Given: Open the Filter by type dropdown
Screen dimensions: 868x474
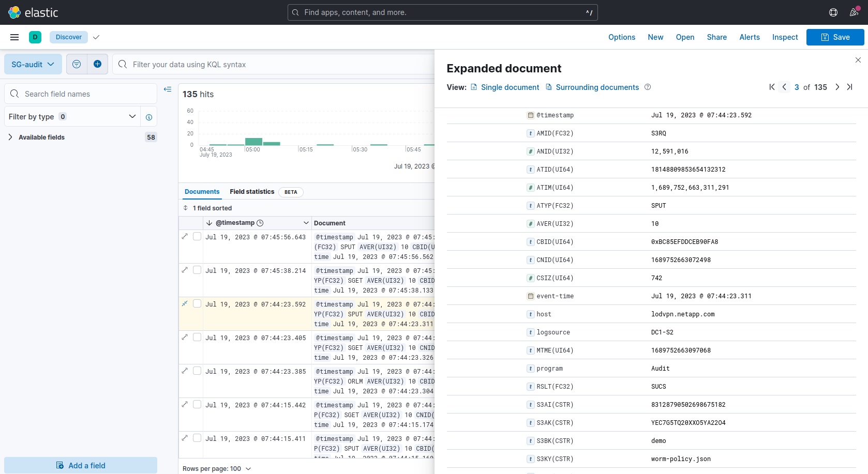Looking at the screenshot, I should click(x=72, y=117).
